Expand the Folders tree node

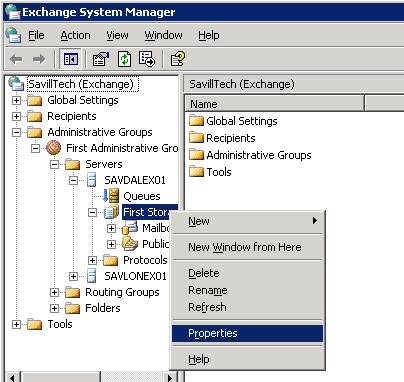pyautogui.click(x=54, y=308)
